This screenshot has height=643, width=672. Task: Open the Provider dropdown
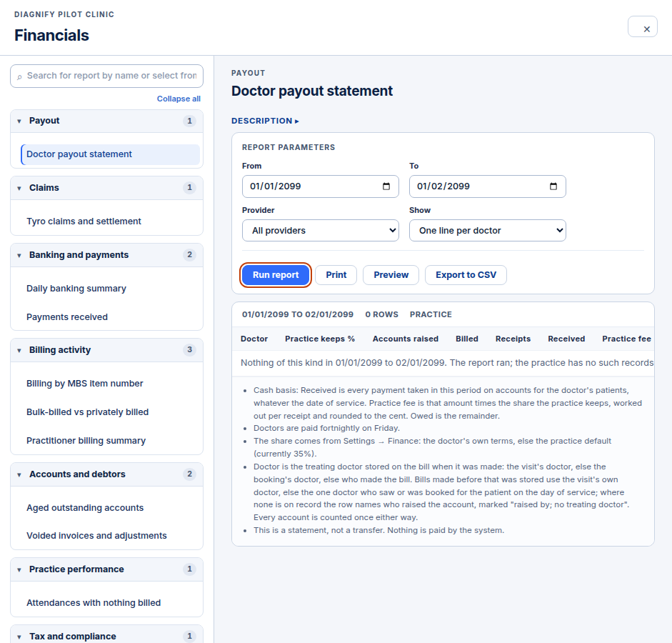(321, 231)
